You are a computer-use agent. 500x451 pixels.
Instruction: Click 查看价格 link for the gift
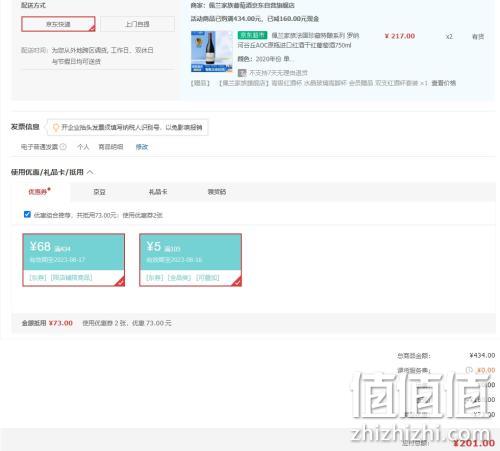[x=443, y=83]
